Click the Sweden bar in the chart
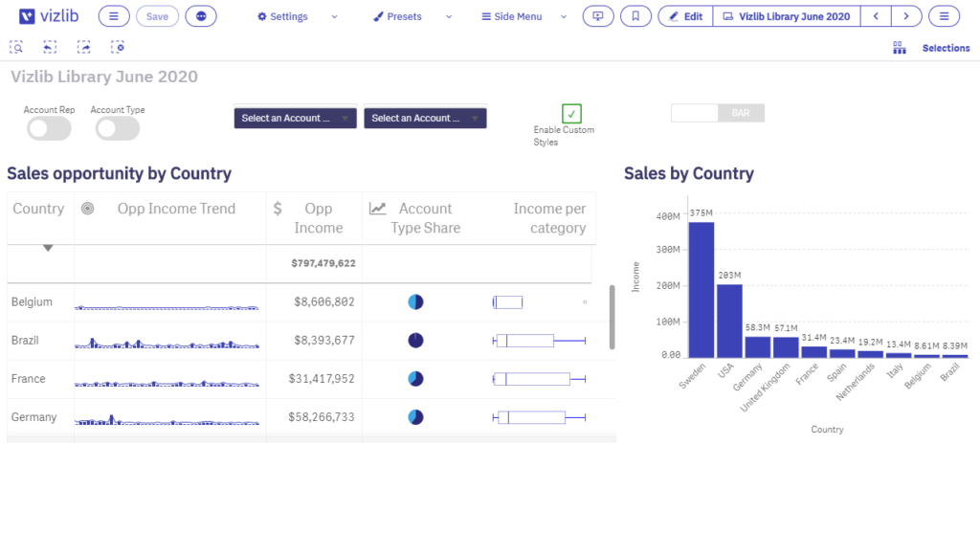The width and height of the screenshot is (980, 534). [702, 290]
